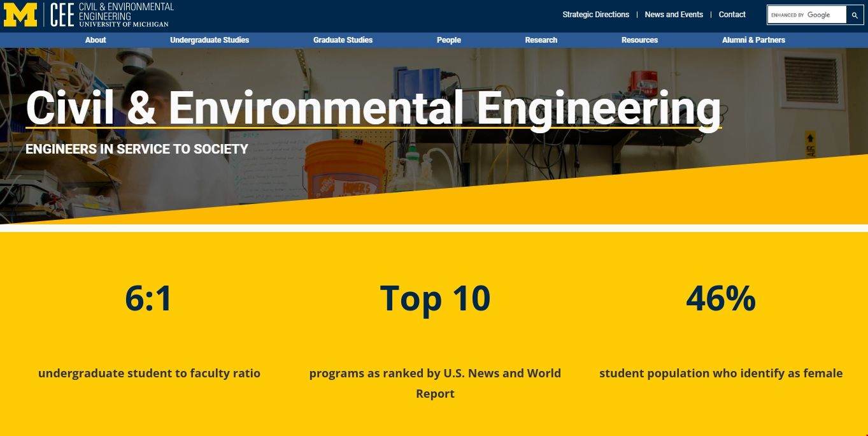This screenshot has height=436, width=868.
Task: Open the Strategic Directions link
Action: point(595,15)
